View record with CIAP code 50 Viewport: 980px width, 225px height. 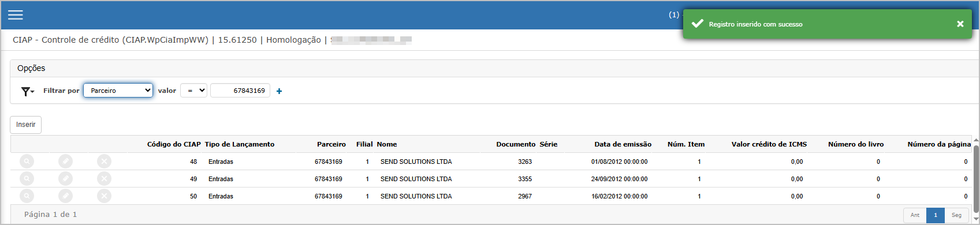tap(27, 196)
